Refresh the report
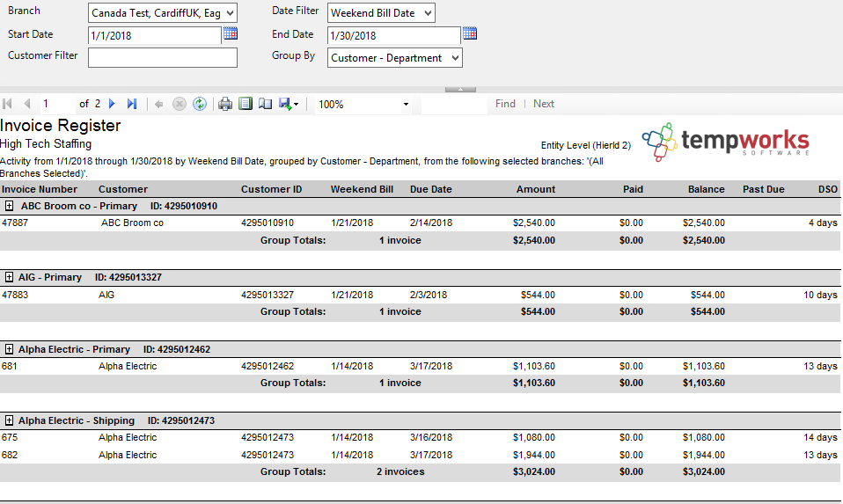The height and width of the screenshot is (504, 843). point(200,104)
